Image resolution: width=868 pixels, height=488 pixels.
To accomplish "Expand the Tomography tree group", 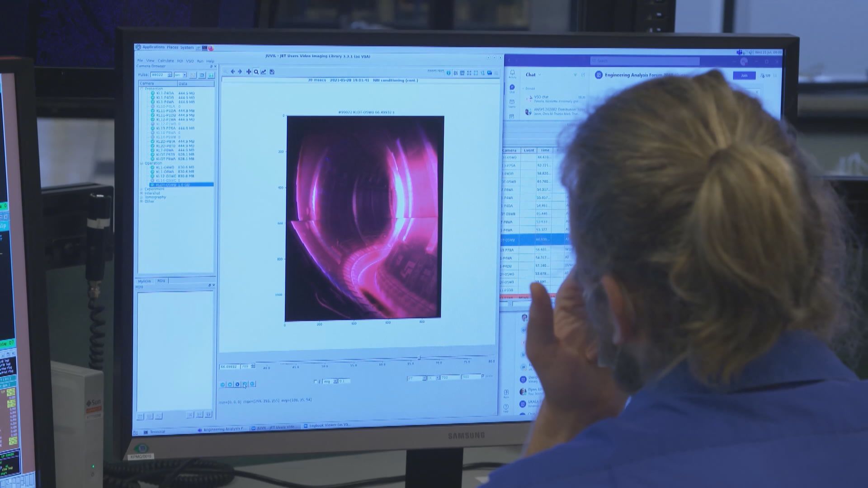I will point(142,197).
